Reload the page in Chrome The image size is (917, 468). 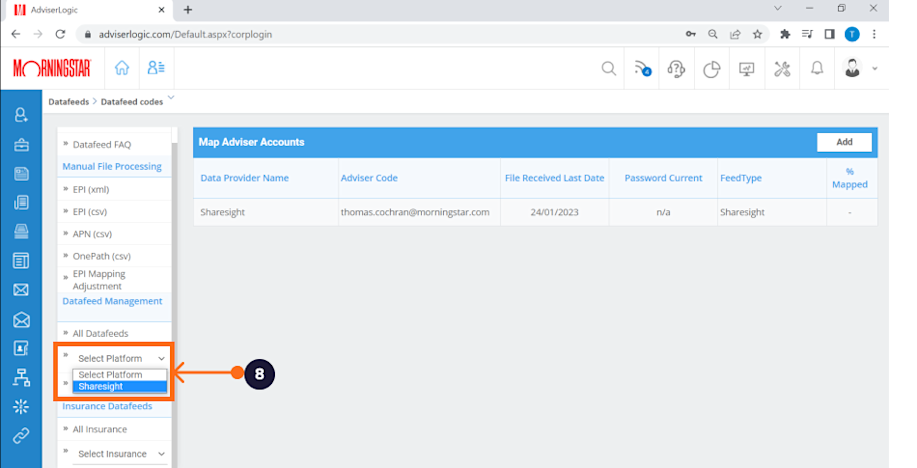tap(60, 34)
